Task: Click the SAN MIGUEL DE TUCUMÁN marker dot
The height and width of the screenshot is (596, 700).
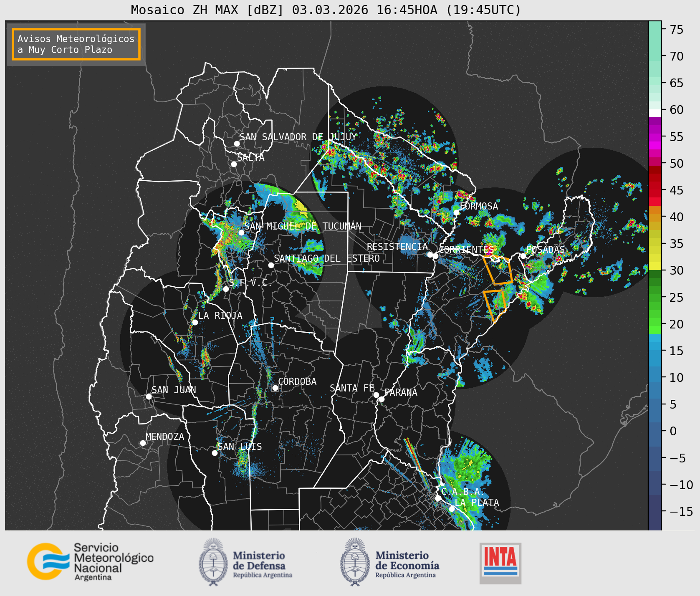Action: click(x=241, y=232)
